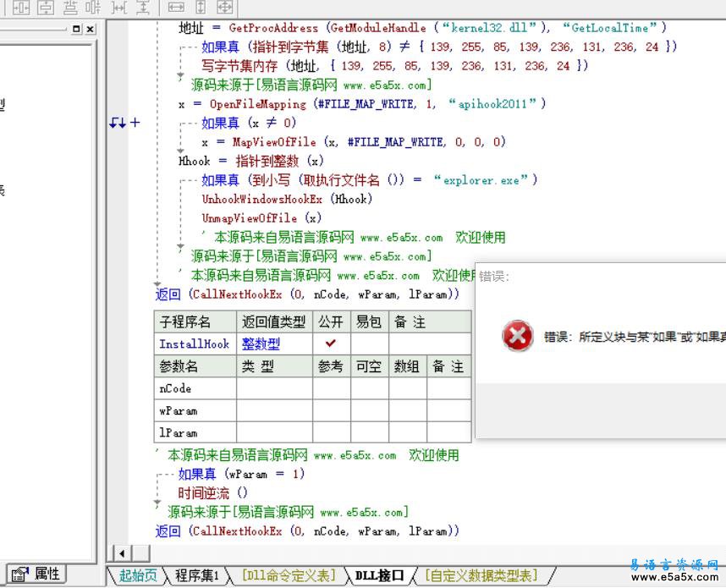Click the code area horizontal scrollbar left arrow

pos(121,552)
